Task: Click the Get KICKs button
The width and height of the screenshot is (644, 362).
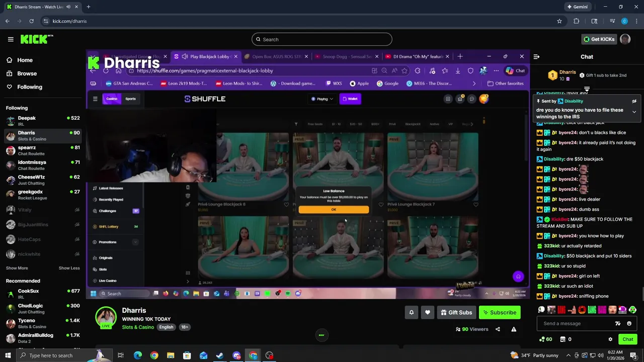Action: pyautogui.click(x=598, y=39)
